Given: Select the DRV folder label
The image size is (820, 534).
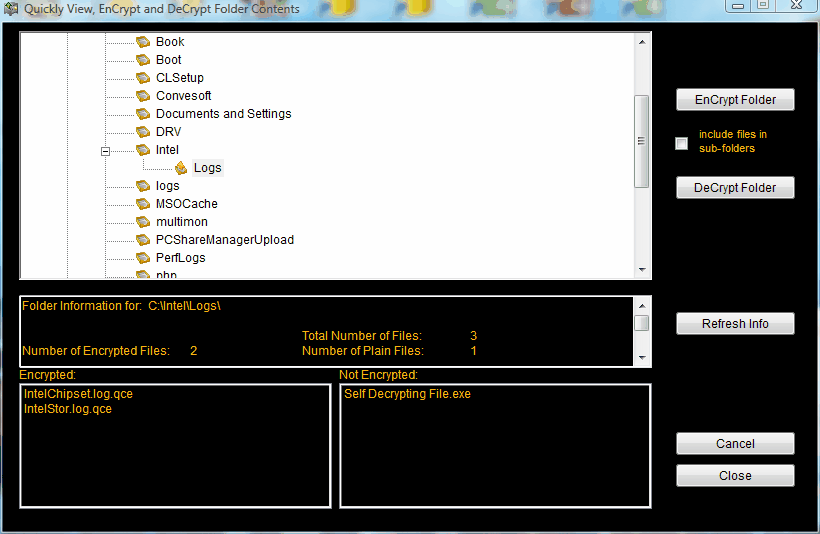Looking at the screenshot, I should 168,132.
